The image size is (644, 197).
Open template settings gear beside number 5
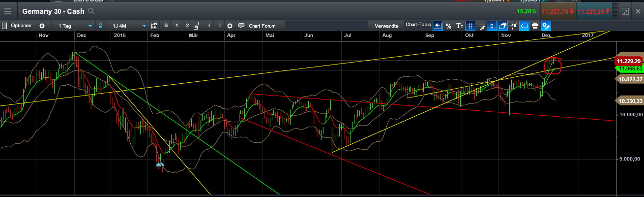230,26
